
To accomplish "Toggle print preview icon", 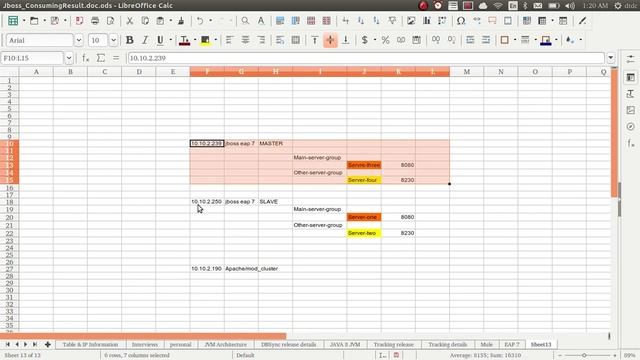I will (x=110, y=20).
